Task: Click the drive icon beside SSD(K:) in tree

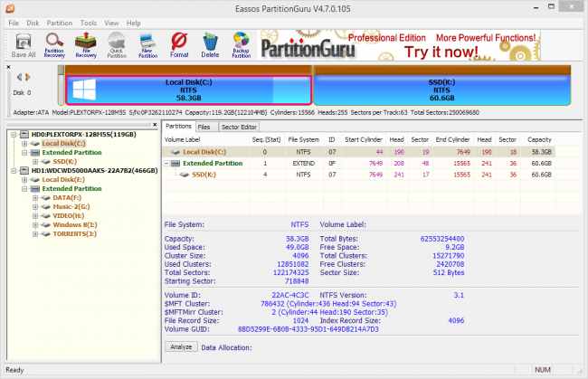Action: coord(46,162)
